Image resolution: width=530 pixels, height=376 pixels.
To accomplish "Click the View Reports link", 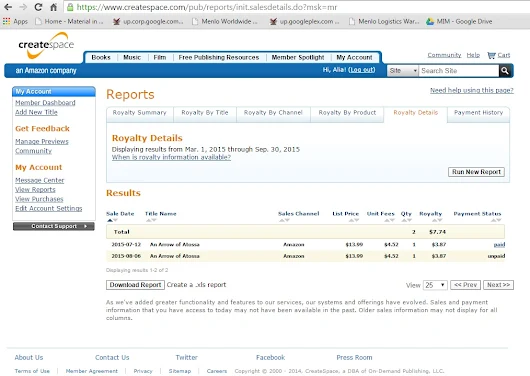I will [35, 189].
